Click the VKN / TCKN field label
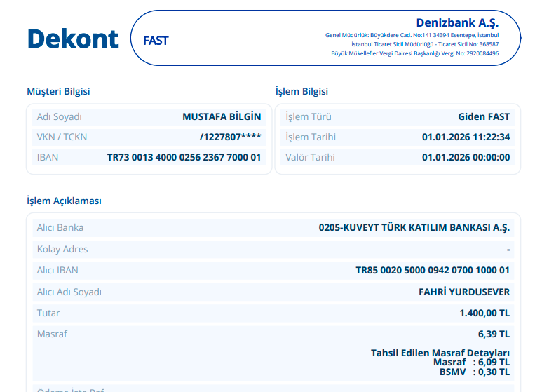 [62, 137]
